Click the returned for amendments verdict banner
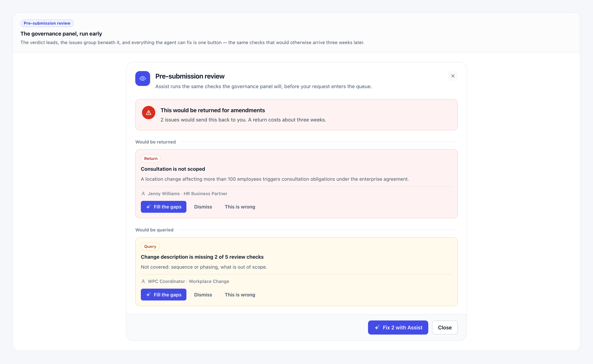The height and width of the screenshot is (364, 593). [x=296, y=115]
